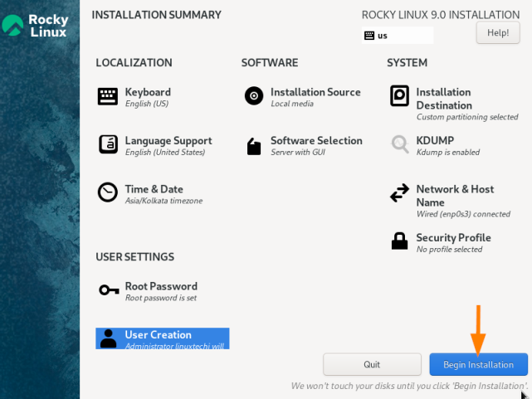Open the KDUMP magnifier icon
The image size is (532, 399).
pos(400,144)
